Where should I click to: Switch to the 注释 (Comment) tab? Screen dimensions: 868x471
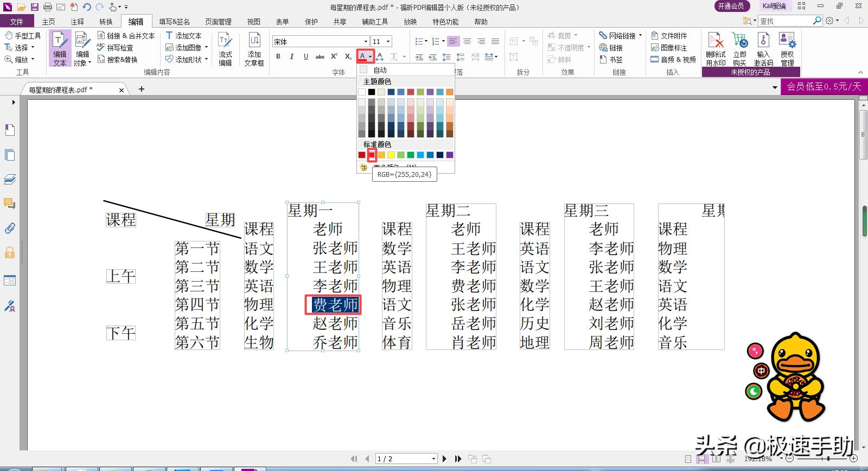tap(78, 22)
